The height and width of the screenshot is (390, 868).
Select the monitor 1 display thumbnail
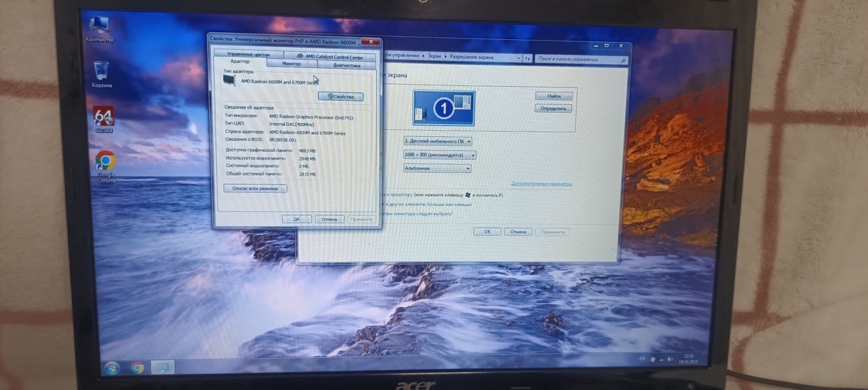pyautogui.click(x=444, y=108)
